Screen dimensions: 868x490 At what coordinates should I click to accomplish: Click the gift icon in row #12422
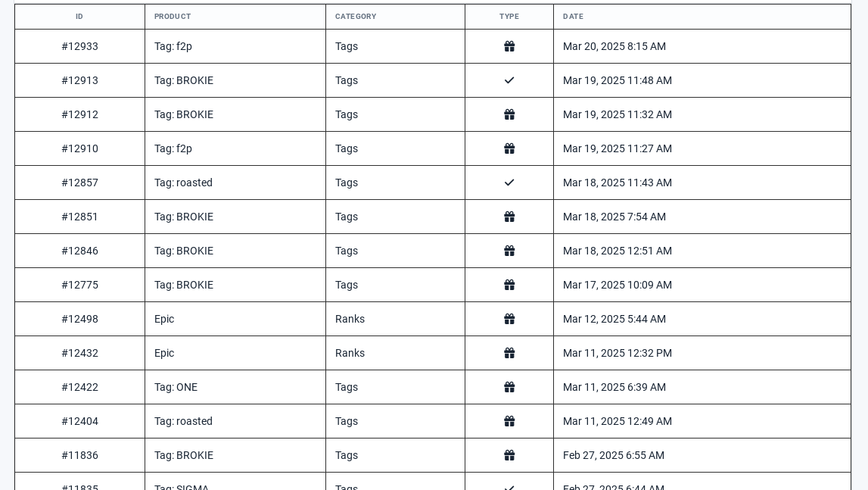pyautogui.click(x=509, y=388)
